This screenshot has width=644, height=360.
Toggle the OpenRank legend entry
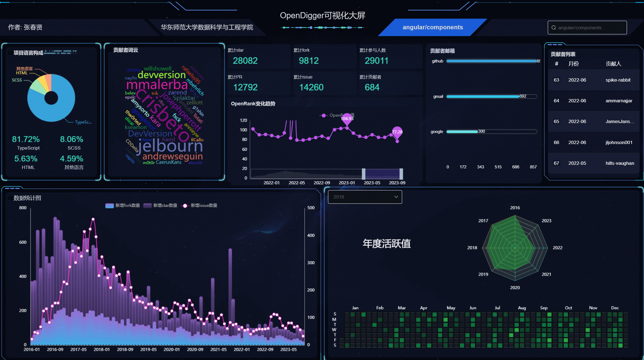coord(337,115)
